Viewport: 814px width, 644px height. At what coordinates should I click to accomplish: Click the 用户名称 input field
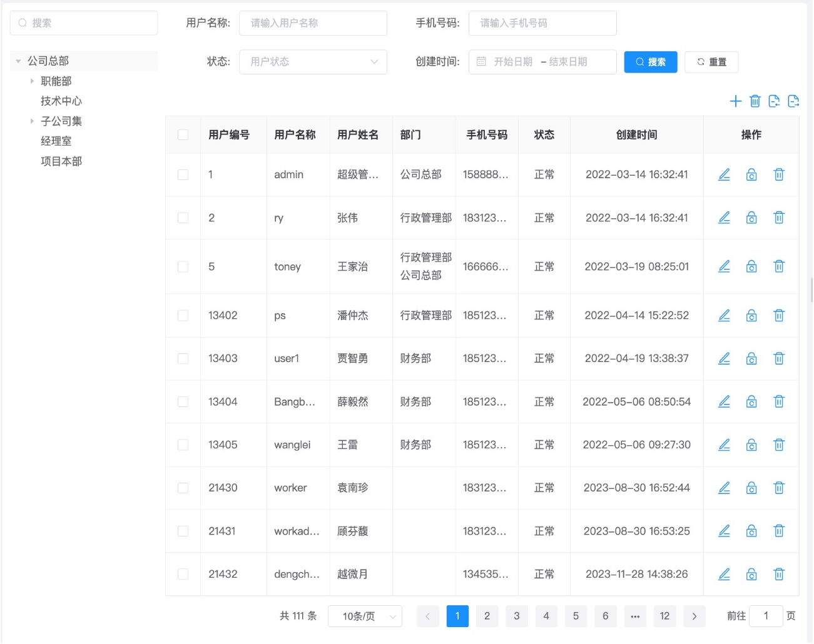click(313, 23)
